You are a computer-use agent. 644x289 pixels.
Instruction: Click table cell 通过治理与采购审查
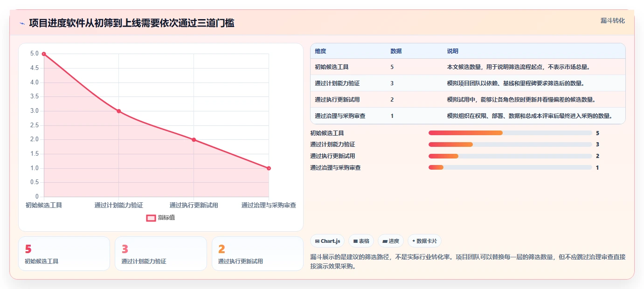pyautogui.click(x=340, y=116)
